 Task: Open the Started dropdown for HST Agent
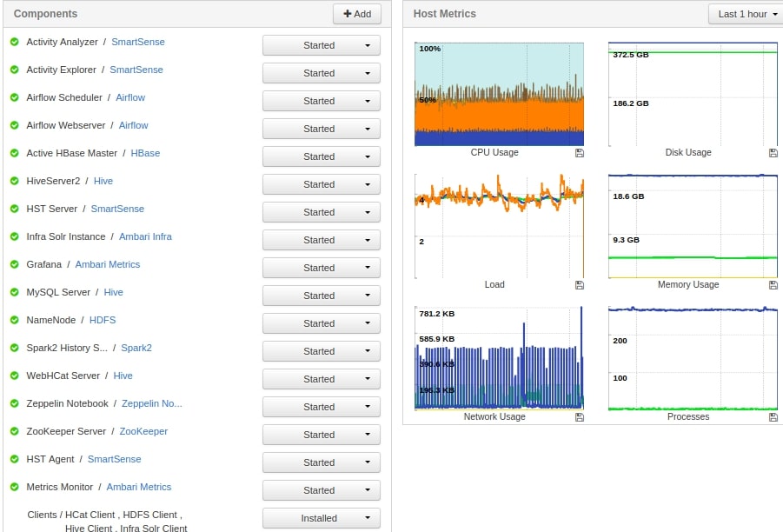(x=321, y=462)
